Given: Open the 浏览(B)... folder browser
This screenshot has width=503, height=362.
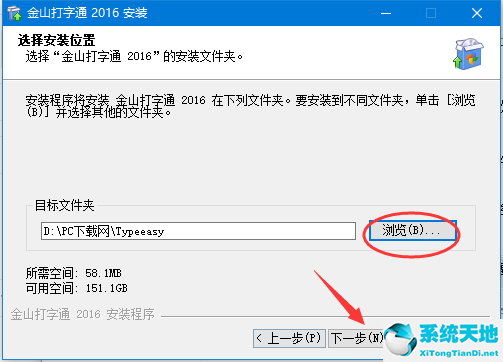Looking at the screenshot, I should (x=412, y=230).
